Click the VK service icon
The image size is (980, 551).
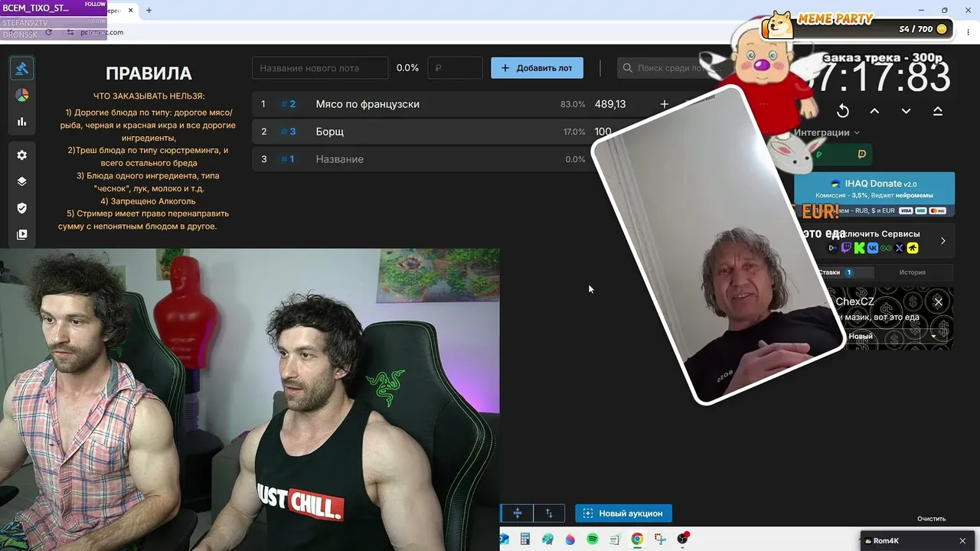pyautogui.click(x=873, y=248)
